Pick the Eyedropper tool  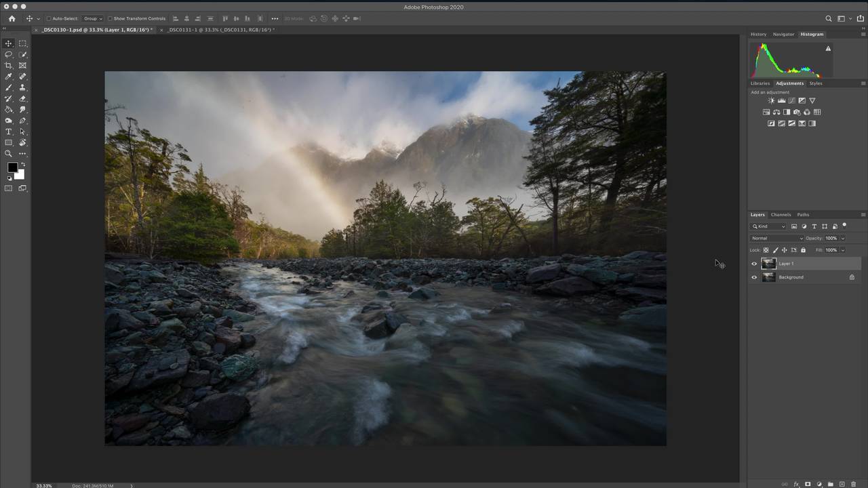click(9, 77)
